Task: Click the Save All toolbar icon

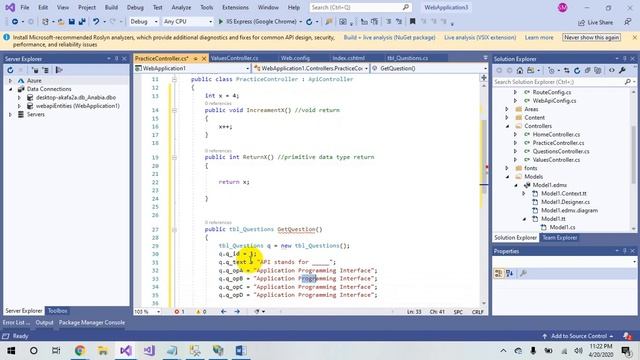Action: (x=82, y=22)
